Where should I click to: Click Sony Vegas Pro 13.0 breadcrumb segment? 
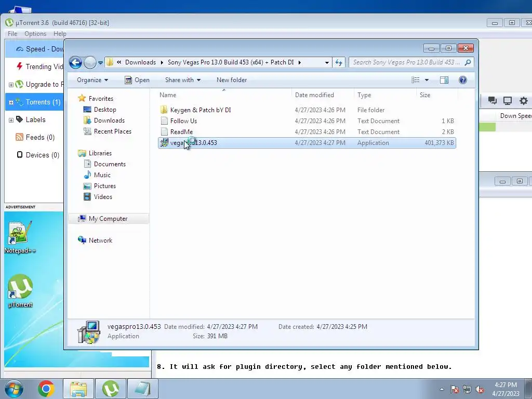click(231, 62)
